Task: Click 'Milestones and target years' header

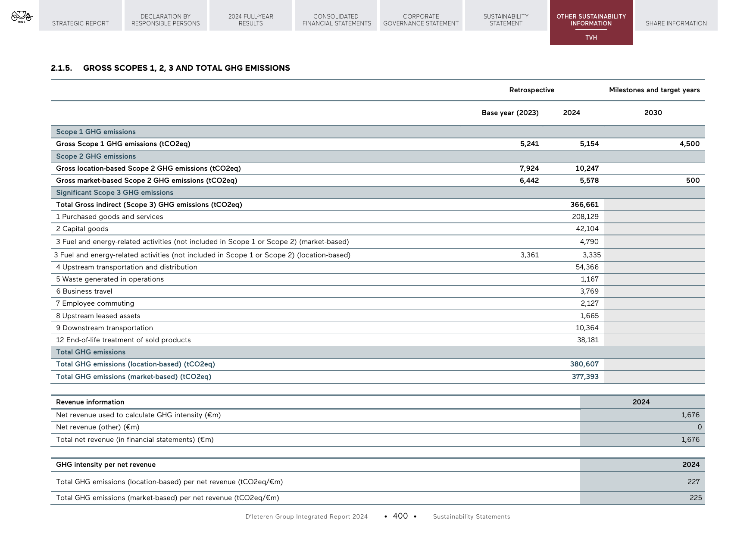Action: pyautogui.click(x=654, y=90)
